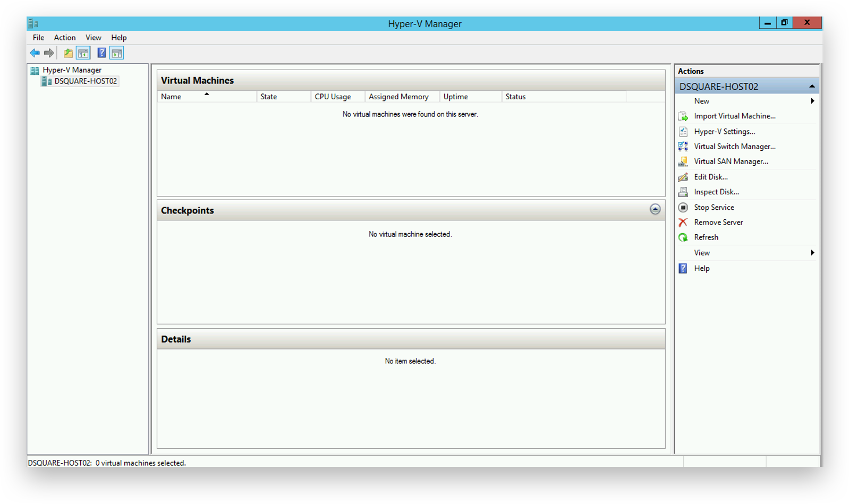
Task: Collapse the DSQUARE-HOST02 actions section arrow
Action: click(x=812, y=87)
